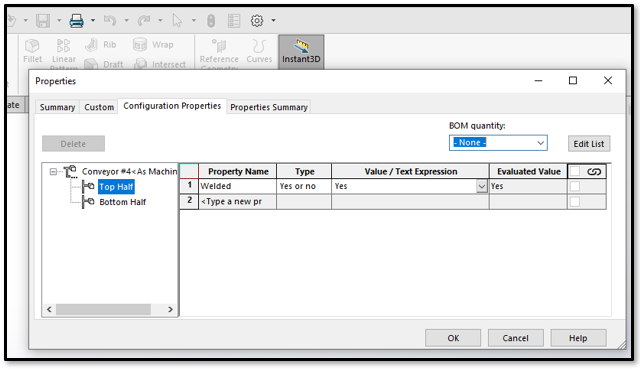This screenshot has height=369, width=640.
Task: Click the Evaluated Value column header
Action: (x=529, y=171)
